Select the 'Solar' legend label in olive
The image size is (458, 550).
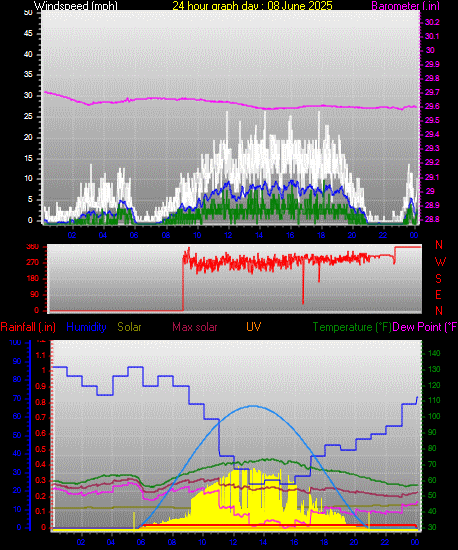[x=129, y=327]
